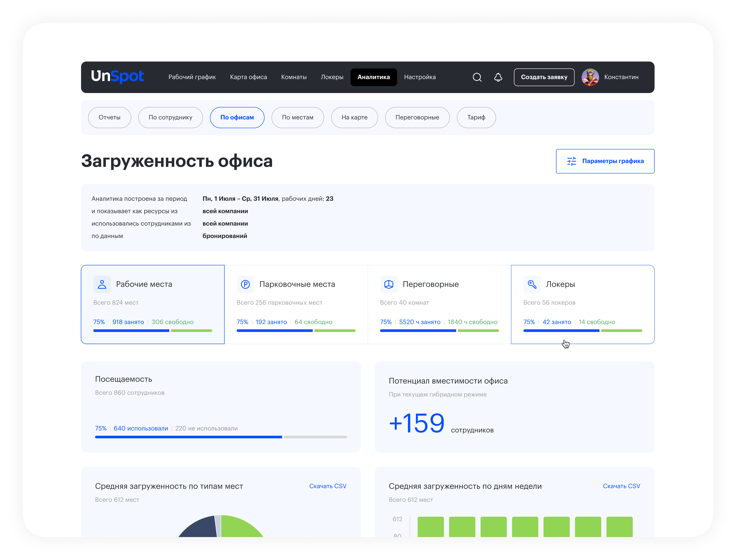Select the Переговорные filter tab
This screenshot has width=736, height=560.
[417, 118]
